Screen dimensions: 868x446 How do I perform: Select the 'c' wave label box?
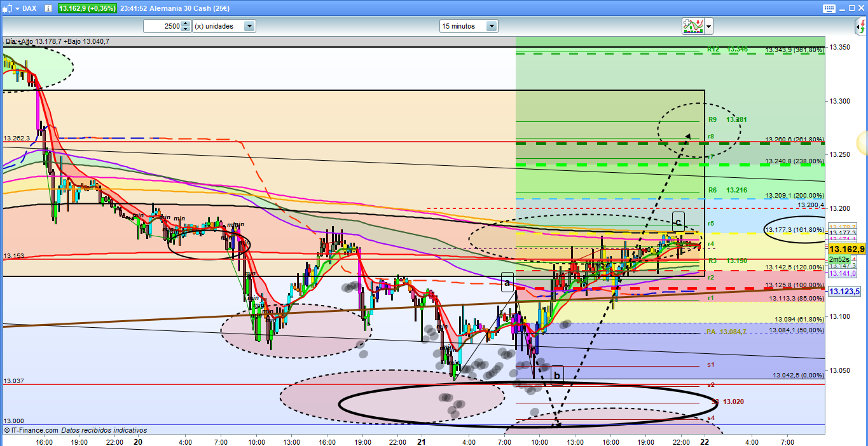click(678, 222)
